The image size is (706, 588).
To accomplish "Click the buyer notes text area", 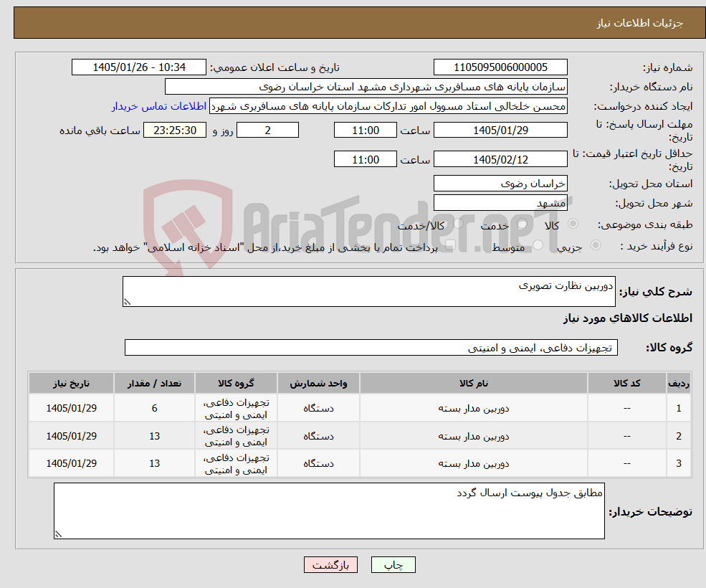I will [x=329, y=511].
